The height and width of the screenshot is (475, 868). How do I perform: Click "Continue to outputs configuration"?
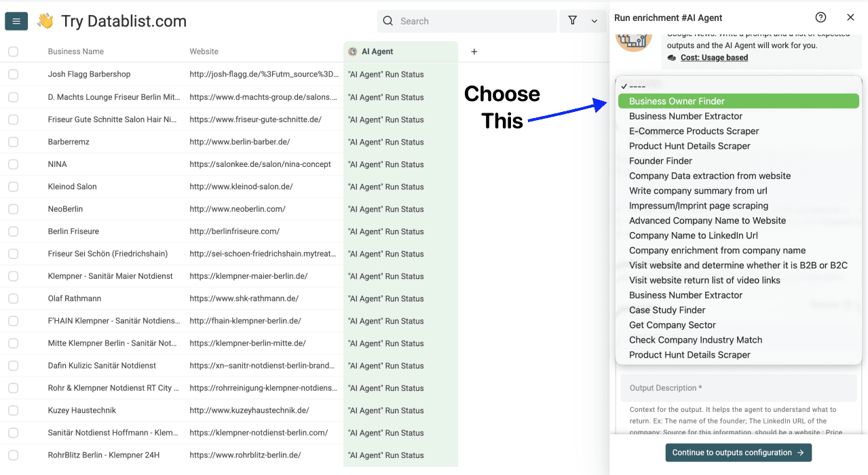click(738, 452)
